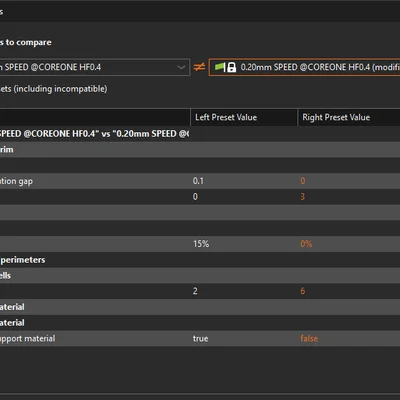Open the left SPEED @COREONE HF0.4 combo box
Image resolution: width=400 pixels, height=400 pixels.
[x=95, y=67]
